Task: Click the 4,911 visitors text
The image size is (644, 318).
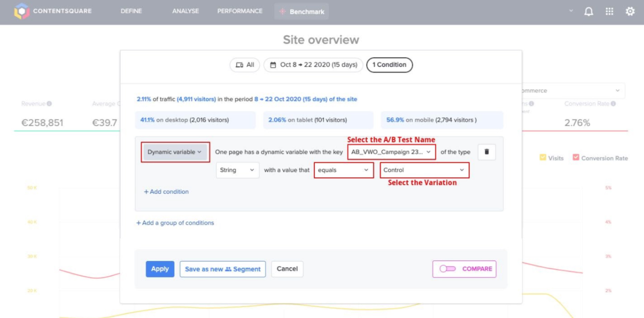Action: point(196,99)
